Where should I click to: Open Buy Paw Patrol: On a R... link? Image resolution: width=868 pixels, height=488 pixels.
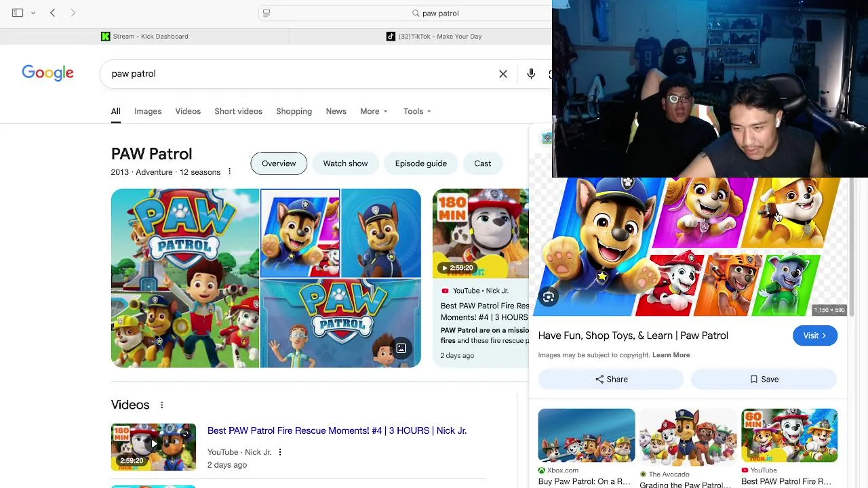click(x=585, y=482)
